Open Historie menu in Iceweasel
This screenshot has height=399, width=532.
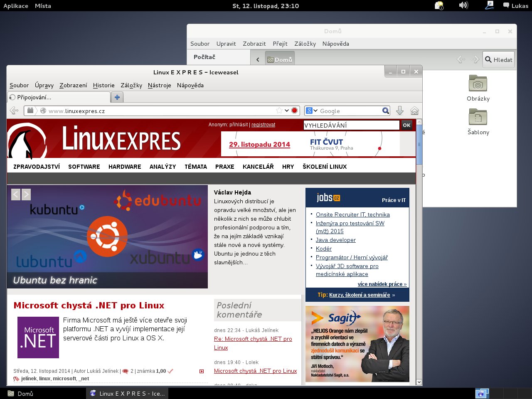click(x=103, y=85)
